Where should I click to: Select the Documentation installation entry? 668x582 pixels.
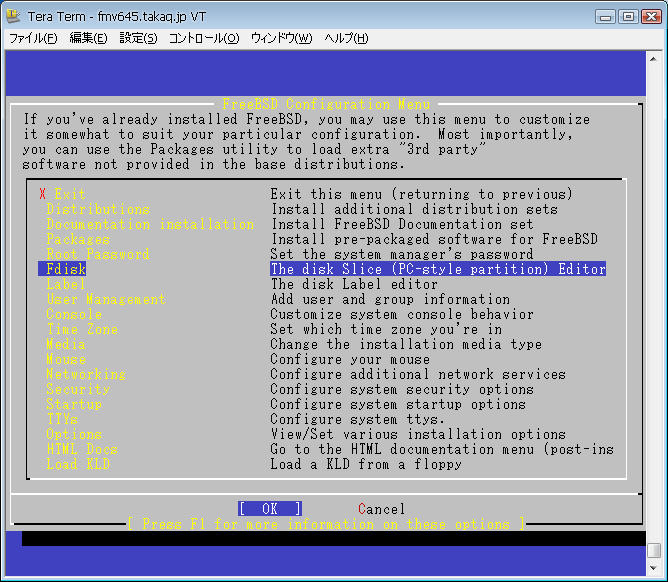click(x=150, y=224)
